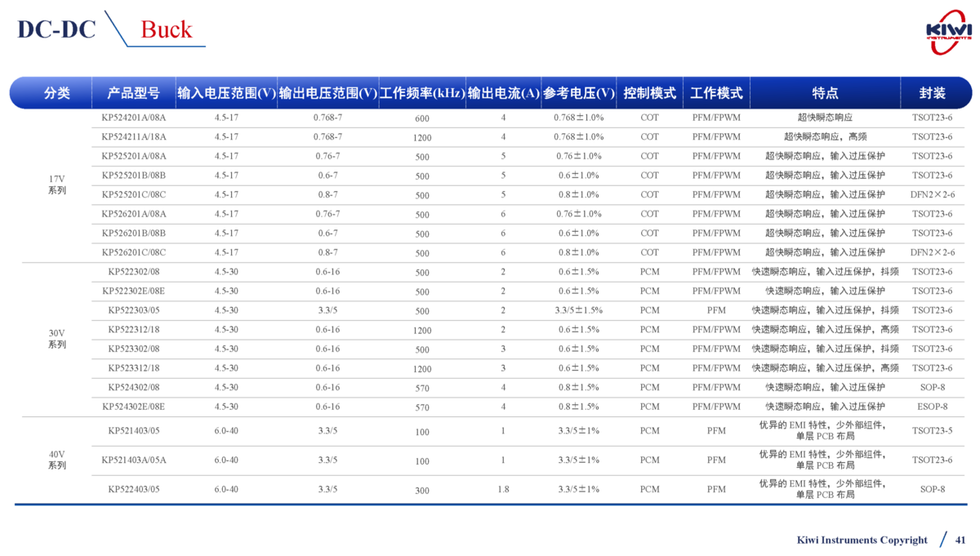Click product model KP524302E/08E
The height and width of the screenshot is (556, 980).
(133, 407)
